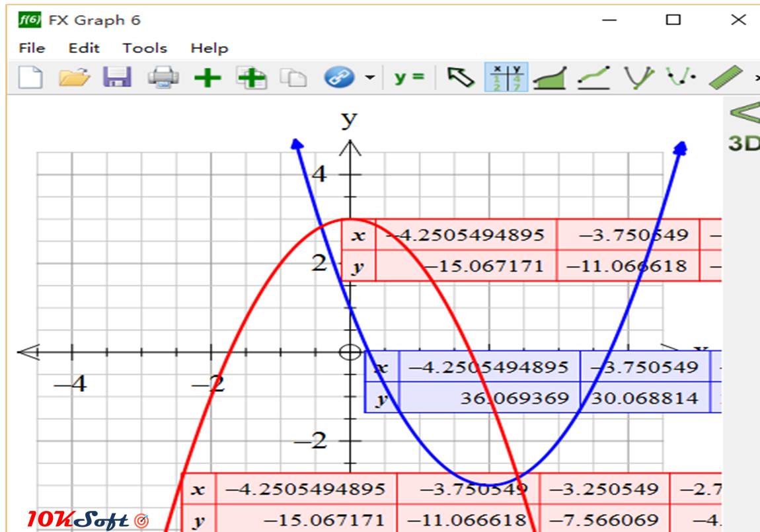Select the area under curve tool
Image resolution: width=760 pixels, height=532 pixels.
[x=550, y=77]
